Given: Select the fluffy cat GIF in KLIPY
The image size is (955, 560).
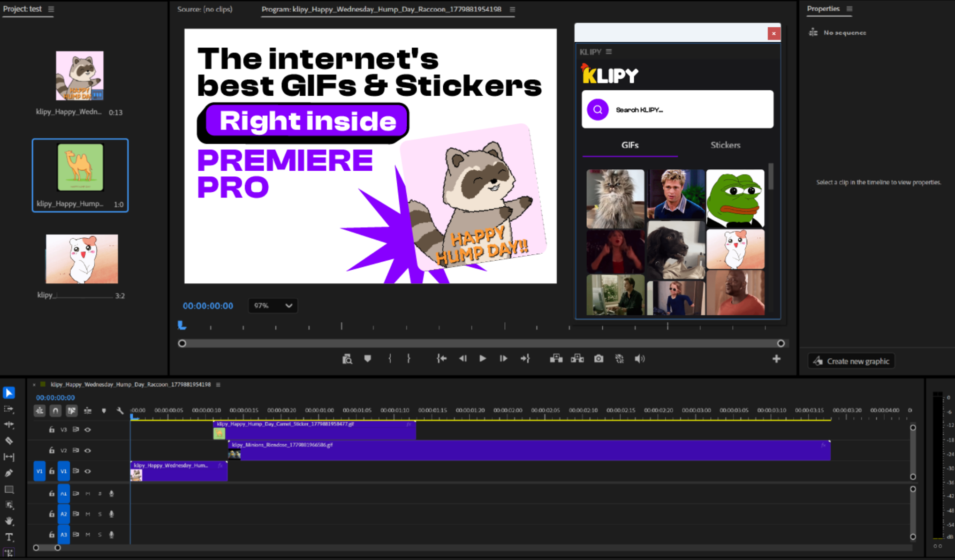Looking at the screenshot, I should (x=615, y=199).
